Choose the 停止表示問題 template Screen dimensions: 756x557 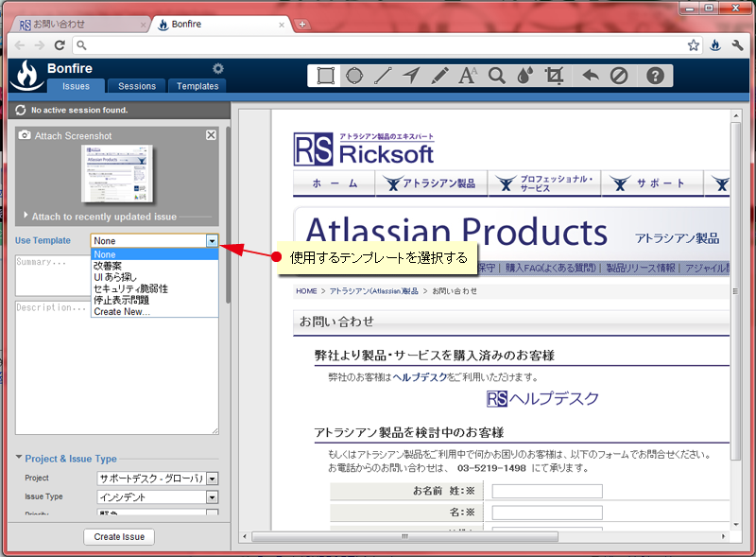point(154,300)
